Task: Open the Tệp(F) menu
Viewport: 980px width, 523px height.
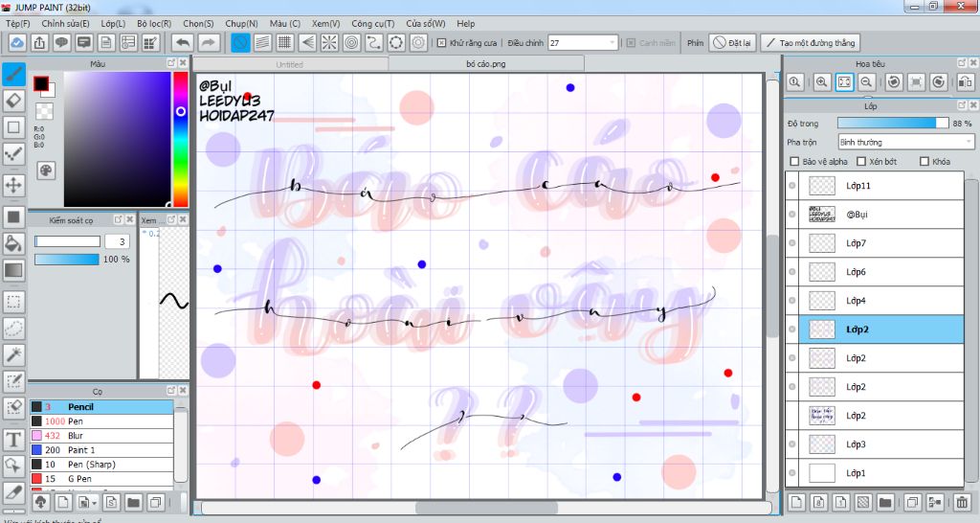Action: pyautogui.click(x=18, y=23)
